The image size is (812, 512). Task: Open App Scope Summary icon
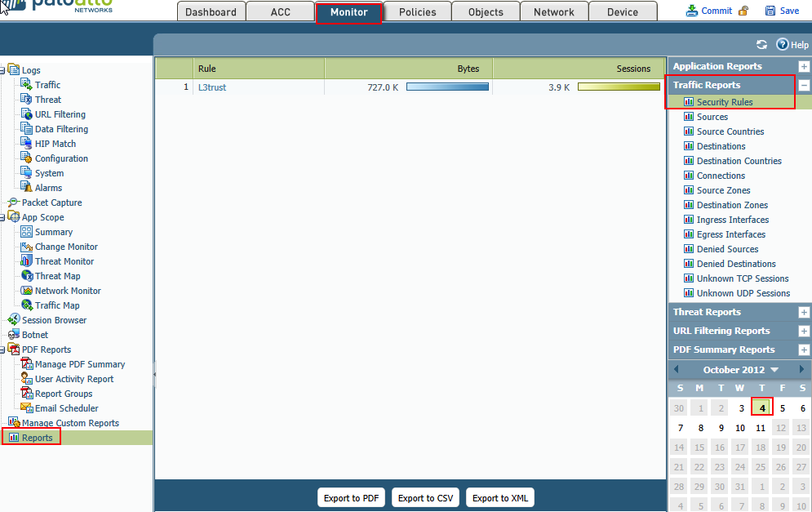pos(26,232)
